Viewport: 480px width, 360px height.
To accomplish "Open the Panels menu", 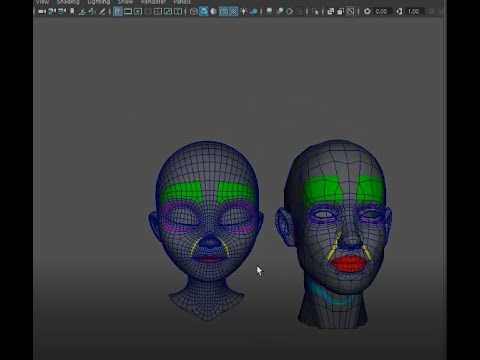I will tap(182, 2).
